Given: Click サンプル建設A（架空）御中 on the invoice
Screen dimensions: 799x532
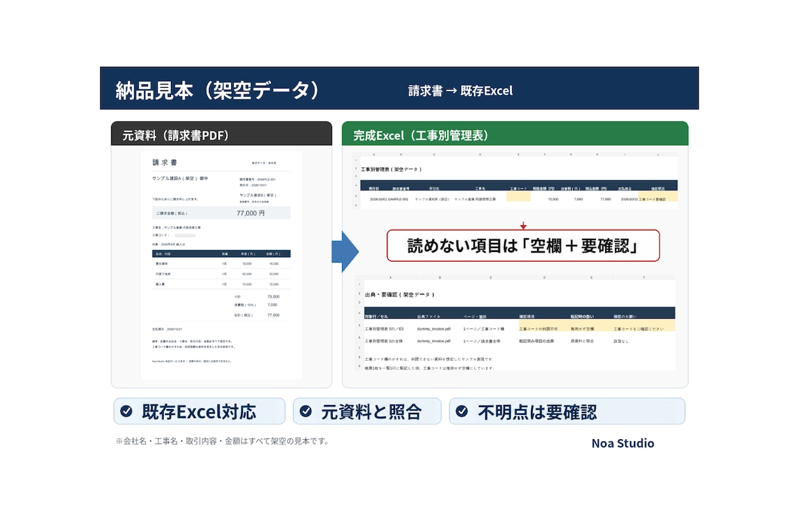Looking at the screenshot, I should [180, 179].
